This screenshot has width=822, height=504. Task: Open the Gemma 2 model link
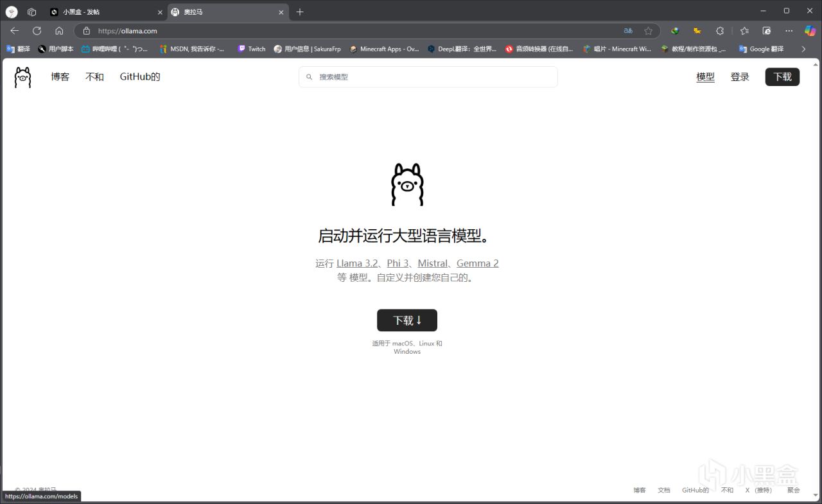478,263
